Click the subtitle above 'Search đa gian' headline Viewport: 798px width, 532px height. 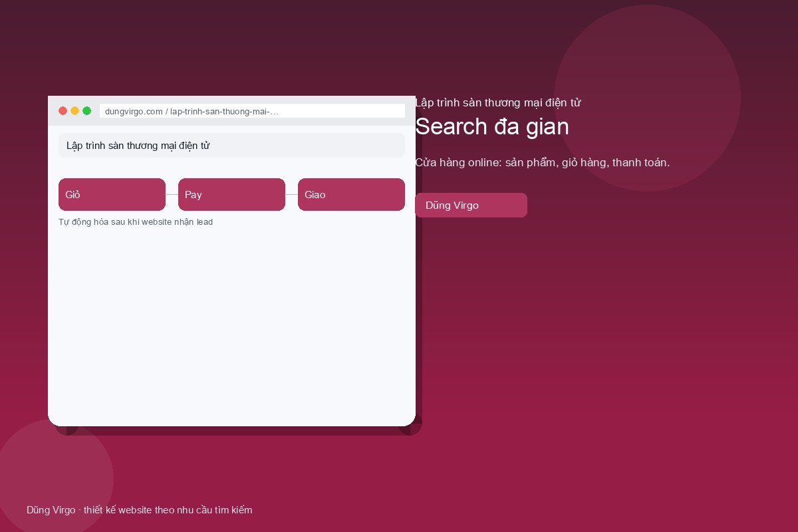coord(498,103)
